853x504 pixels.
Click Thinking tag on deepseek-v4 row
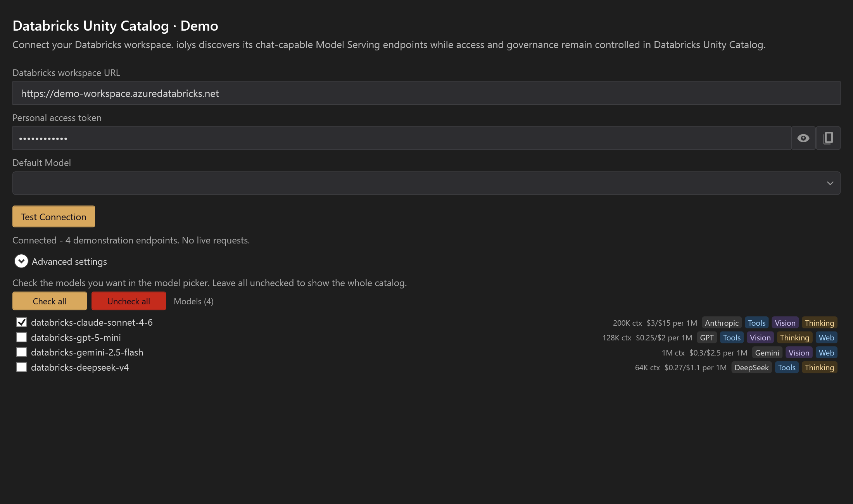point(819,368)
